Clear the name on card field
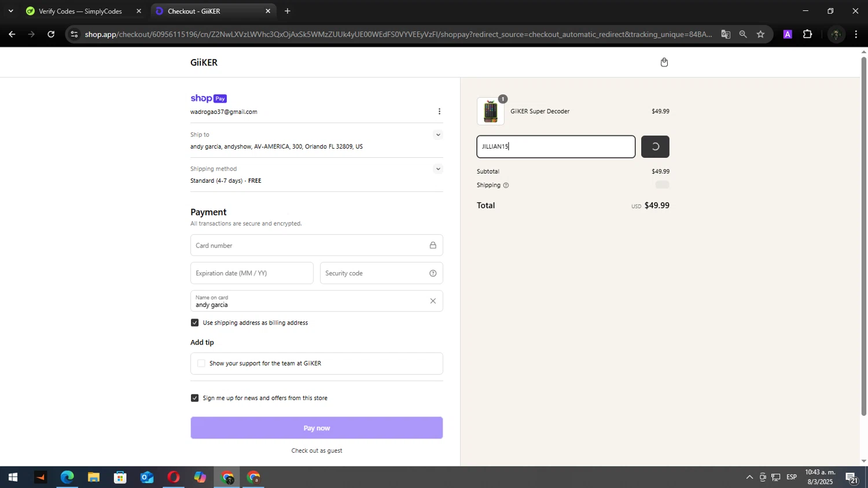 coord(433,301)
